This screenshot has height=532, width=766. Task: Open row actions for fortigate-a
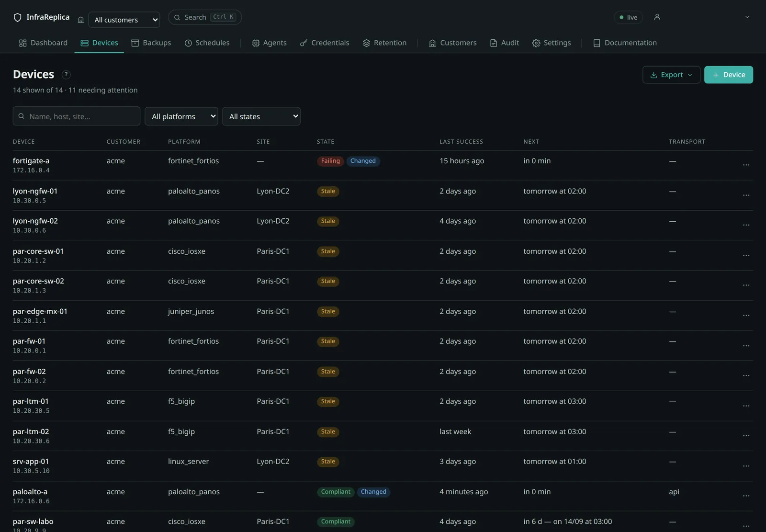pos(746,165)
